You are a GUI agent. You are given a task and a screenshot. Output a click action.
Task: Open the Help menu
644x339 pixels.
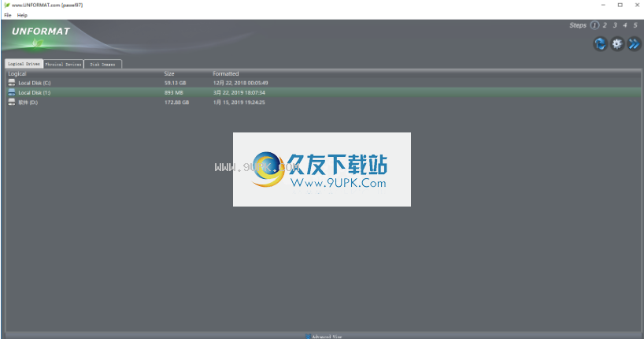pos(22,15)
